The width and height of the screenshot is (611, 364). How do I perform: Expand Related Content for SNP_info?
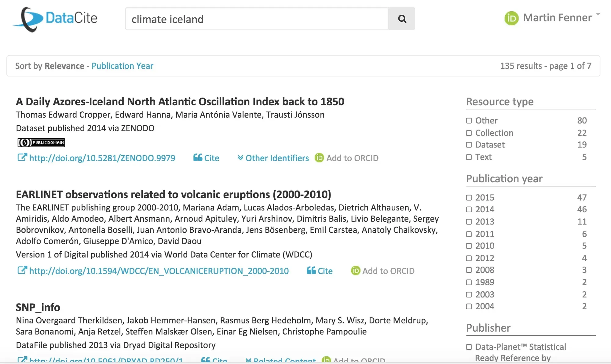(280, 361)
